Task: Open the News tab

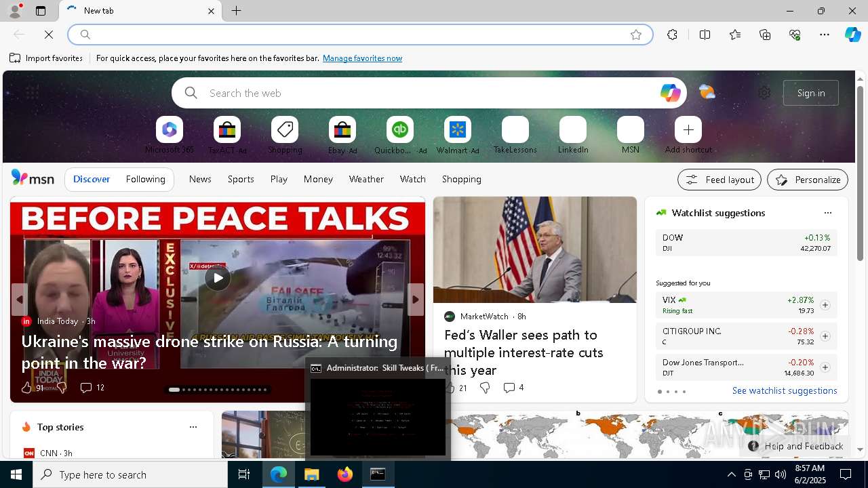Action: [200, 179]
